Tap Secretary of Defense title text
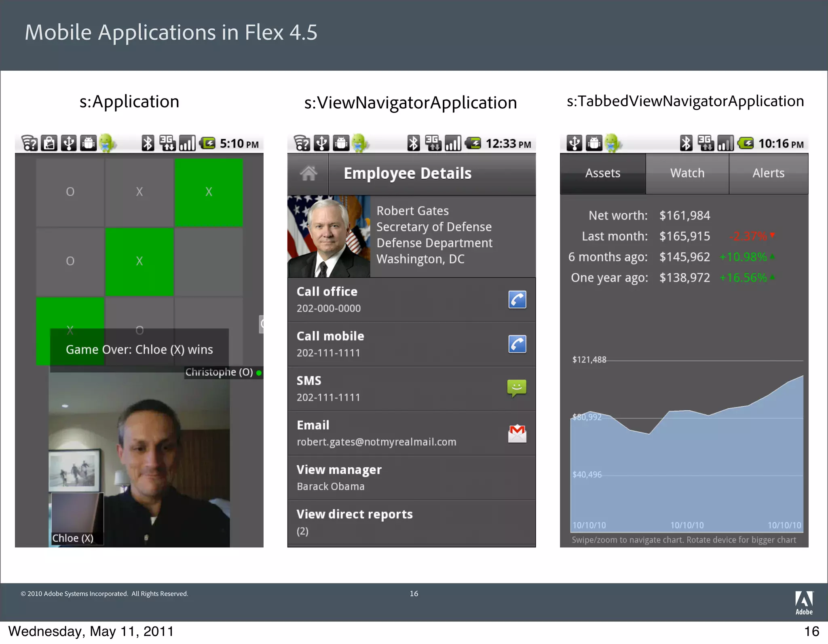Screen dimensions: 828x644 click(x=434, y=227)
